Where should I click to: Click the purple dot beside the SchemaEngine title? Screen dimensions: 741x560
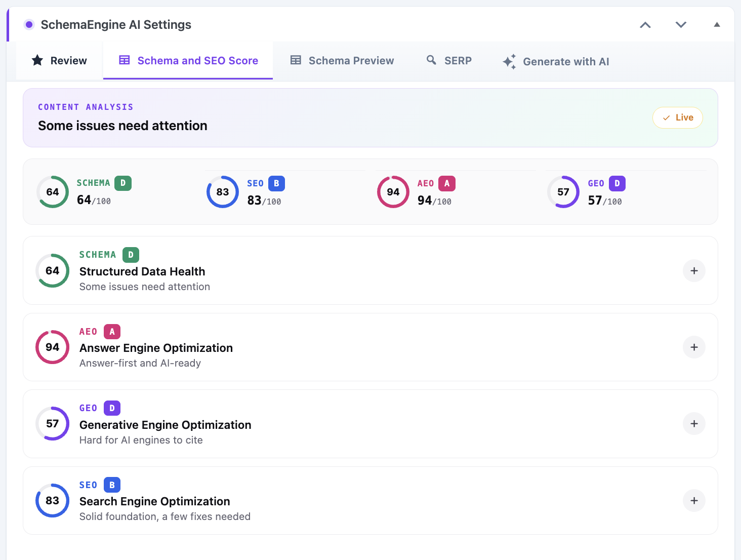pos(29,24)
